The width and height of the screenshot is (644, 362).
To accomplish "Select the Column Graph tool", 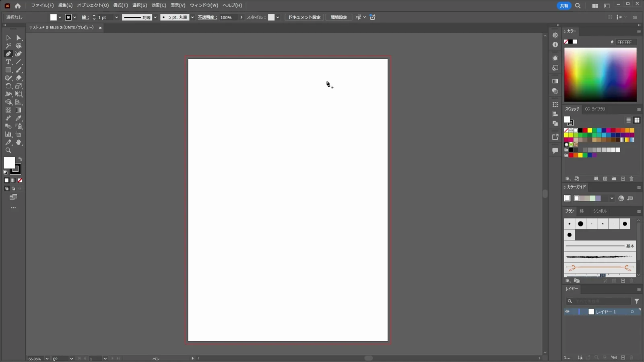I will [8, 134].
